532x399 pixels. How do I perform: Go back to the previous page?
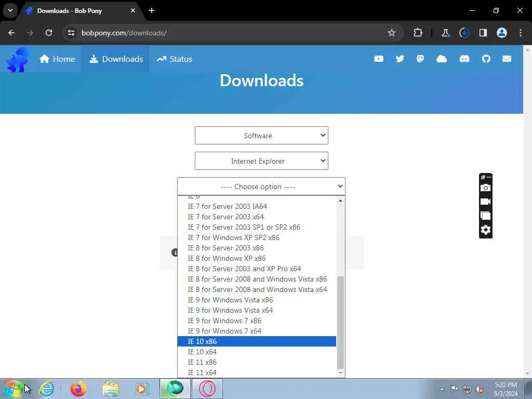click(x=11, y=33)
